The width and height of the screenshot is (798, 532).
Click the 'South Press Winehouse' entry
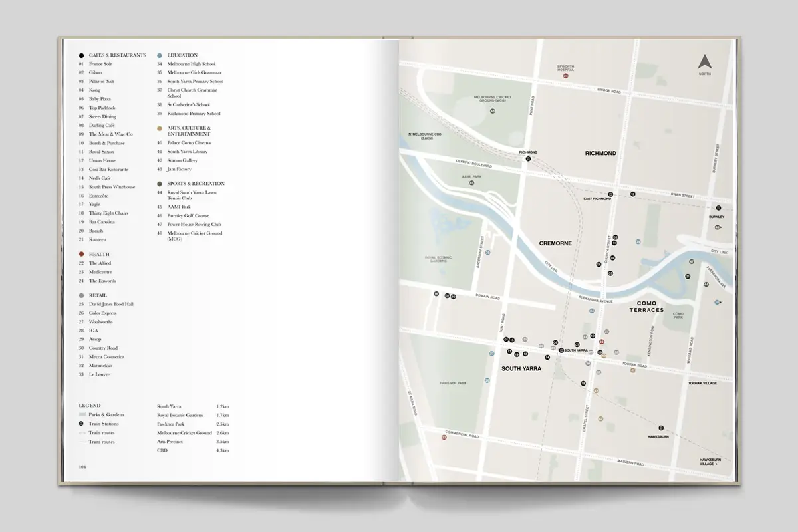point(112,187)
